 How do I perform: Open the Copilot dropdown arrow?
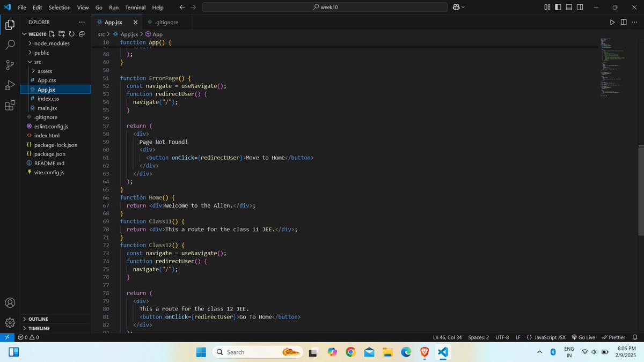pos(463,7)
